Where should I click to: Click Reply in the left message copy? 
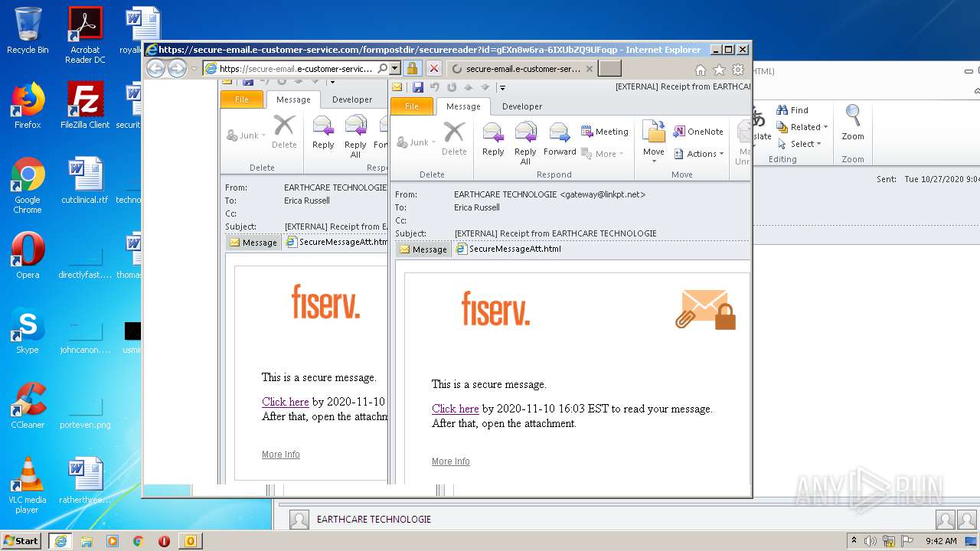323,132
